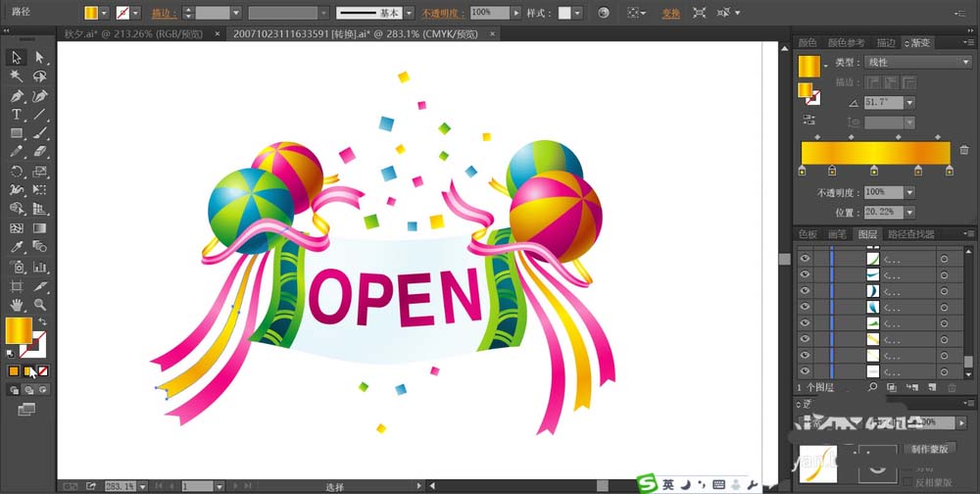Select the Gradient tool in toolbox
Image resolution: width=980 pixels, height=494 pixels.
(x=39, y=228)
